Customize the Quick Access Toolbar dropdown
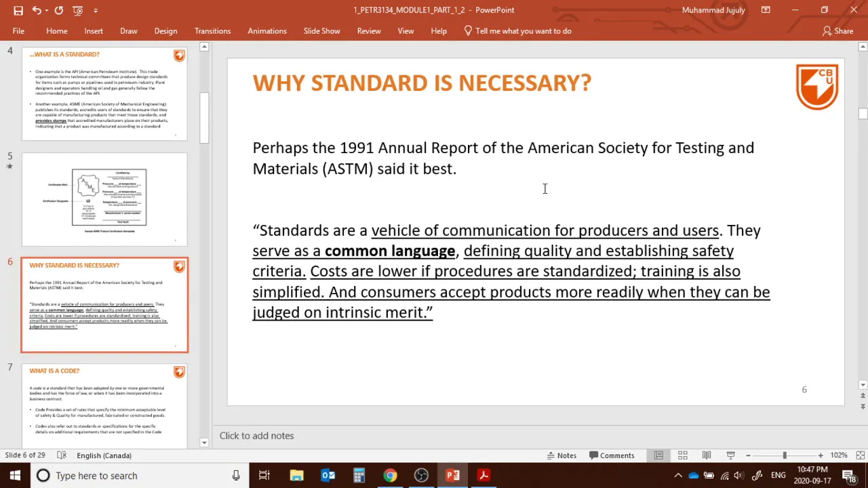The height and width of the screenshot is (488, 868). (96, 10)
